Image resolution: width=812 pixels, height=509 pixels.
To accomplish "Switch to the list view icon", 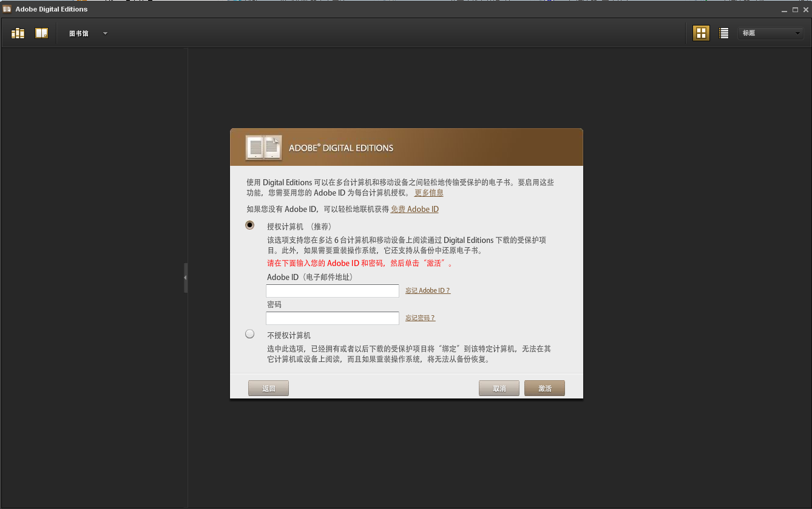I will pyautogui.click(x=723, y=32).
